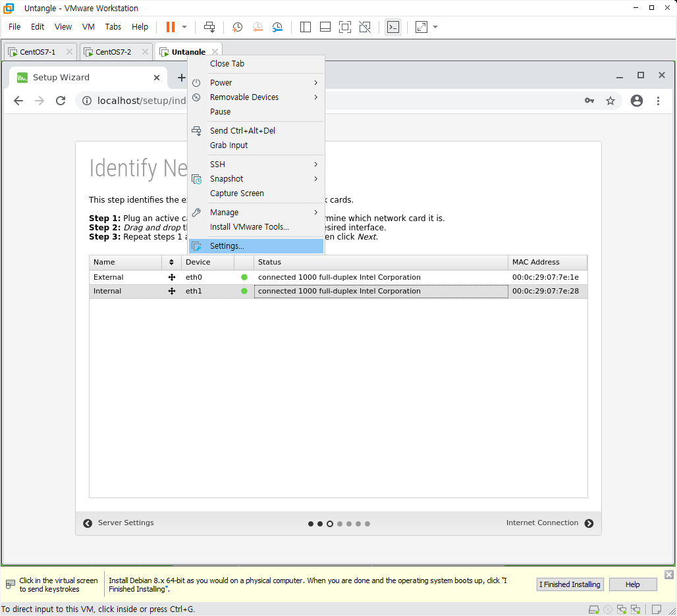Click I Finished Installing button

[570, 585]
